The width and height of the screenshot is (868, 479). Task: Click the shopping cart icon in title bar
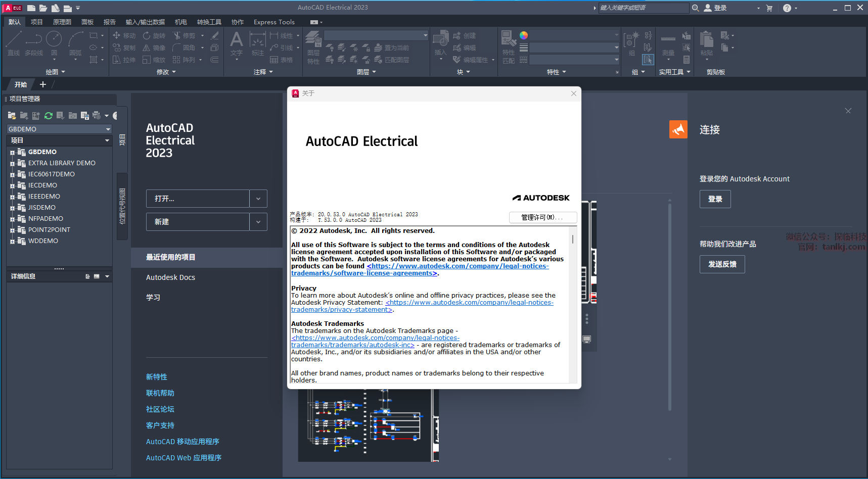click(769, 8)
